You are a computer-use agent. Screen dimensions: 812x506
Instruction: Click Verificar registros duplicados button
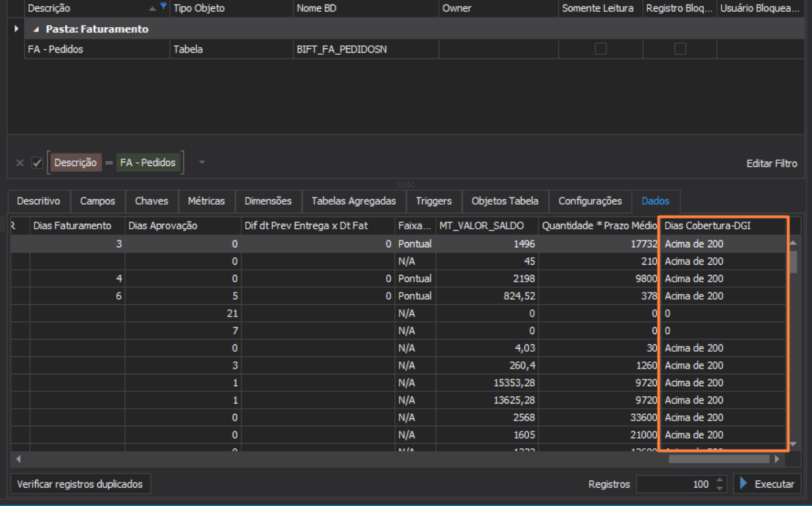pyautogui.click(x=80, y=484)
